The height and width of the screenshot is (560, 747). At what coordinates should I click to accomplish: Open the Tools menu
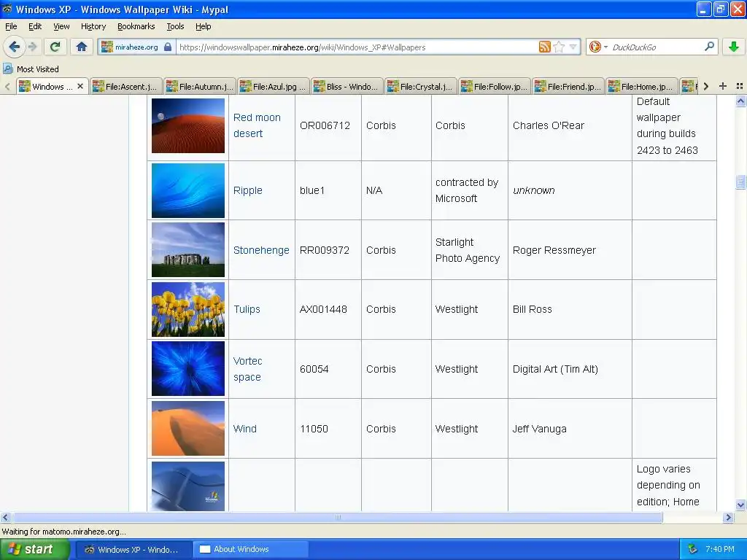[175, 26]
